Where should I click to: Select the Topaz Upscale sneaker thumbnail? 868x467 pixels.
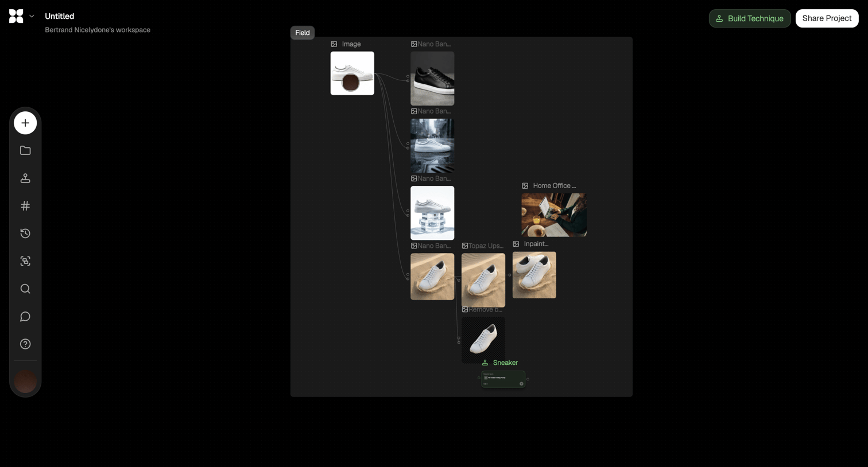483,280
